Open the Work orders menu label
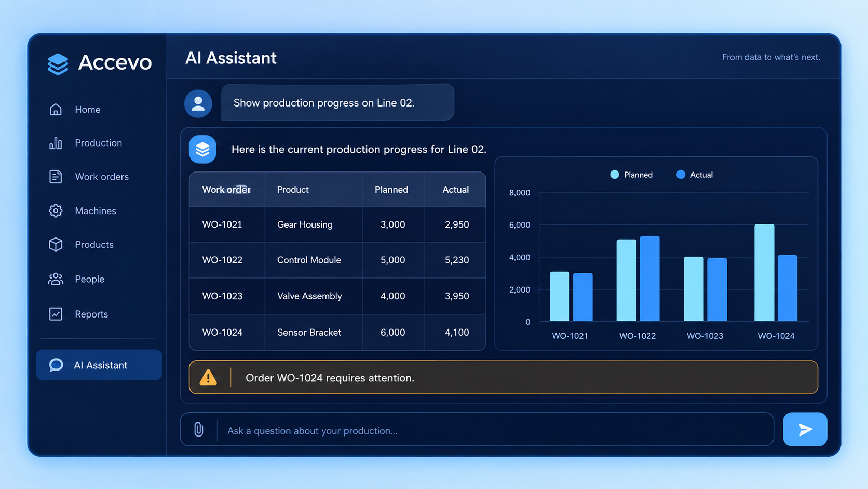 [x=102, y=177]
